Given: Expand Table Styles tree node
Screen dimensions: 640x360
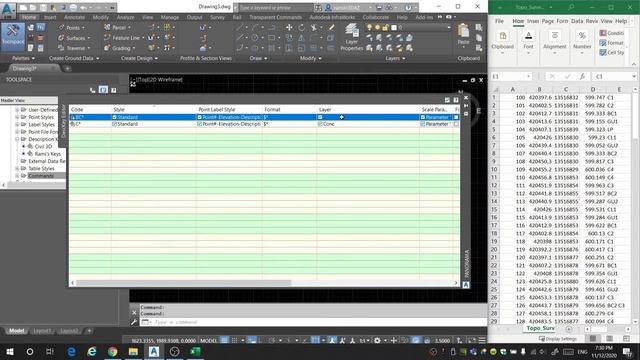Looking at the screenshot, I should point(17,169).
